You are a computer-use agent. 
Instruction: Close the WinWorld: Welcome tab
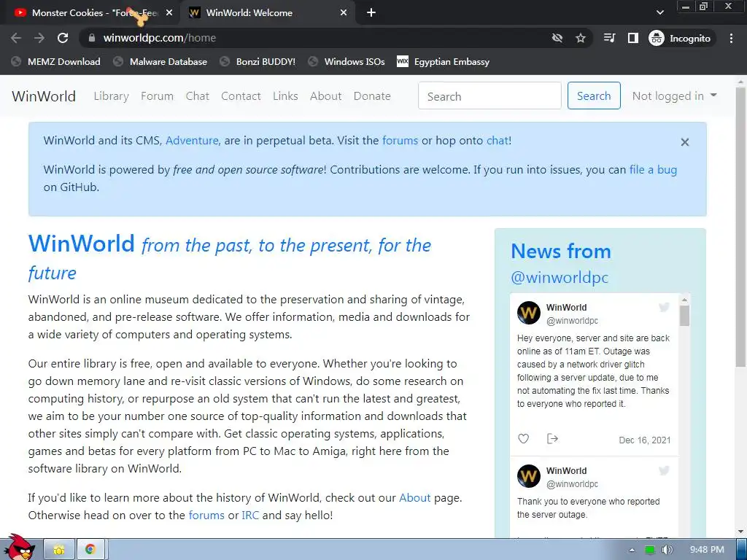344,13
